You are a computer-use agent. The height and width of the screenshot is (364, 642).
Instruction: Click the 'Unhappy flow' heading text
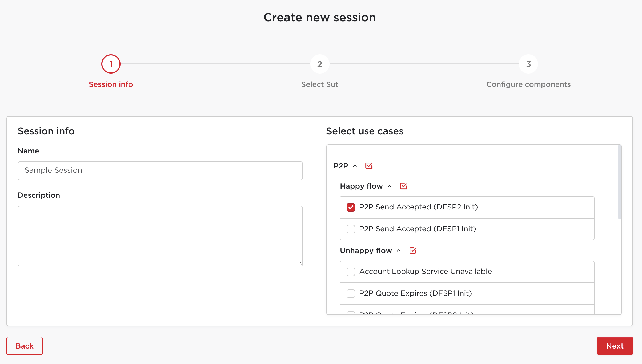(x=366, y=250)
